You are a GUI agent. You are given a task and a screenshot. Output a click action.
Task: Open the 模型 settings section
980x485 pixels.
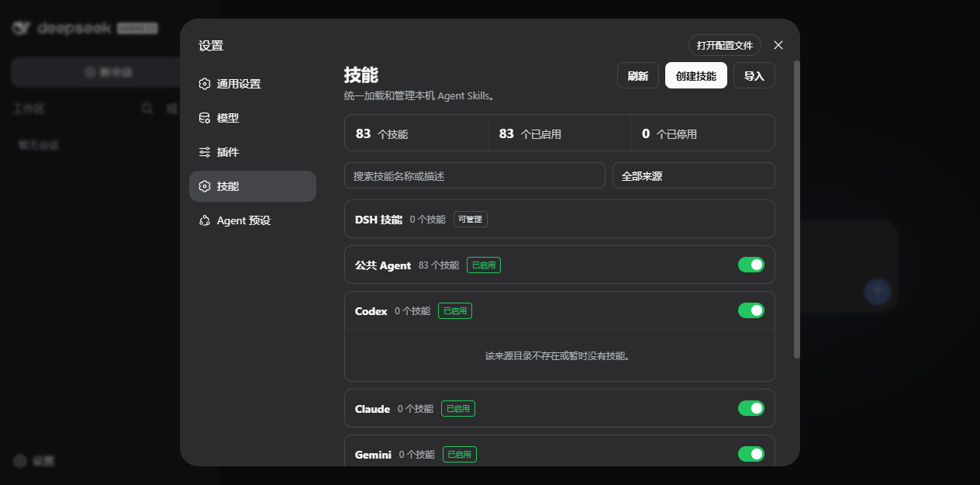(253, 118)
